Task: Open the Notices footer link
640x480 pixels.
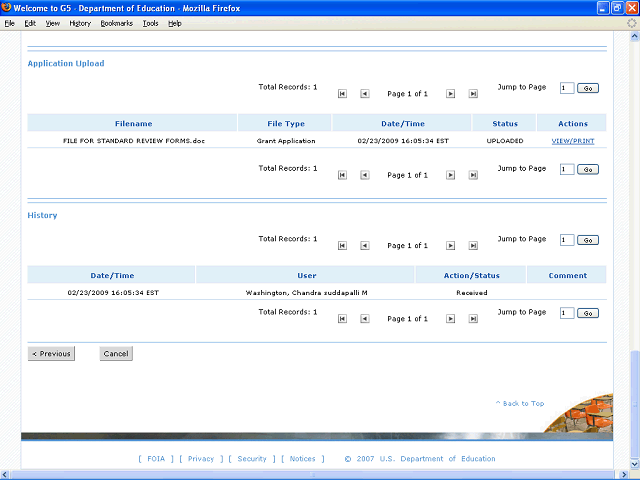Action: point(302,459)
